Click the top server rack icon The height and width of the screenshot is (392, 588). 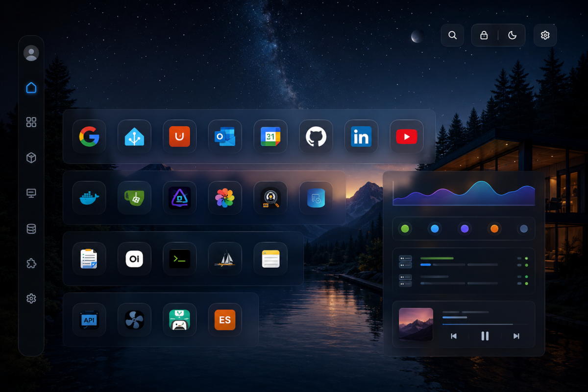pos(405,262)
